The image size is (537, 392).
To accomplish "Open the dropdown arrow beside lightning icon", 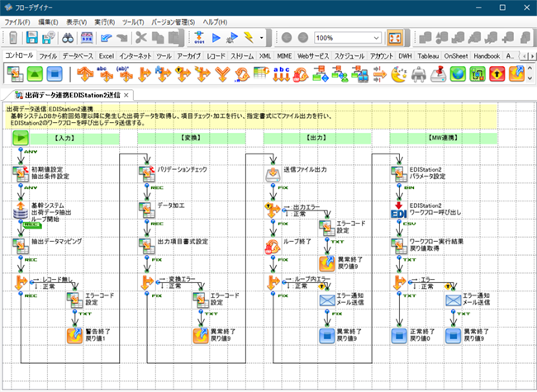I will [262, 38].
